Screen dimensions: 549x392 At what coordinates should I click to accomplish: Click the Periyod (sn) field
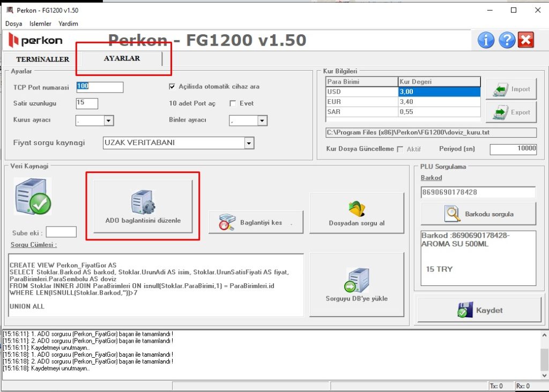click(513, 149)
